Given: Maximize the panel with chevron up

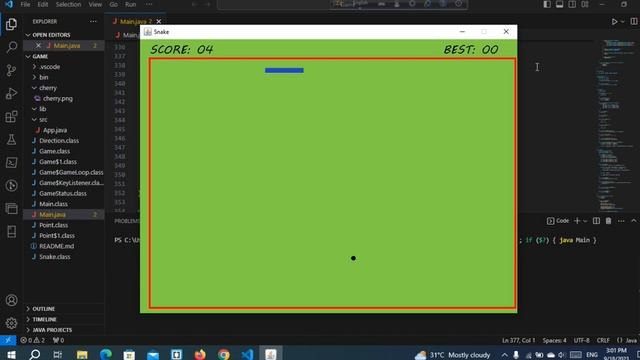Looking at the screenshot, I should pyautogui.click(x=634, y=221).
